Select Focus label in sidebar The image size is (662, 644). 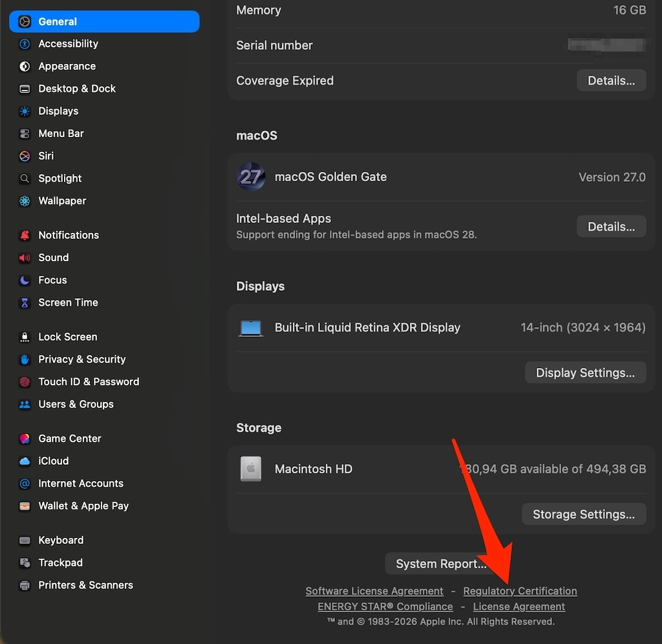(52, 280)
